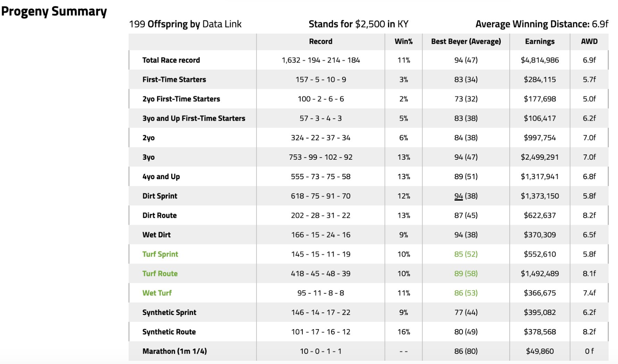This screenshot has width=618, height=364.
Task: Open the Turf Route row link
Action: (x=160, y=274)
